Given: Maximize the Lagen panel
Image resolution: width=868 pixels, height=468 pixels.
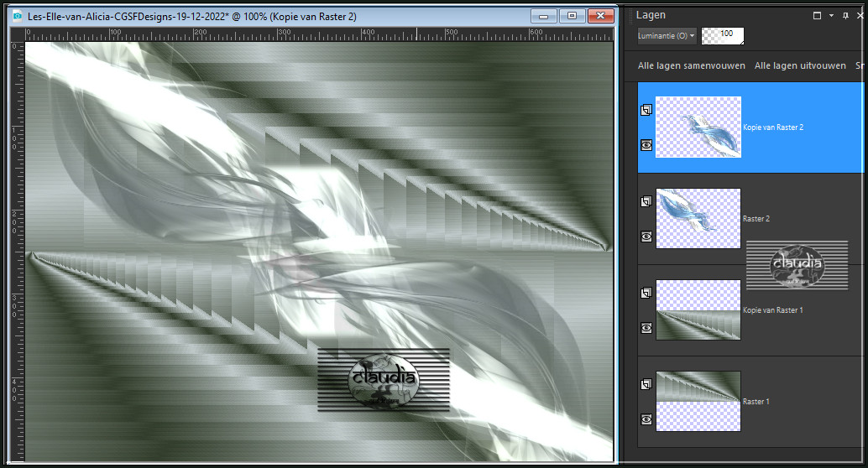Looking at the screenshot, I should tap(817, 15).
